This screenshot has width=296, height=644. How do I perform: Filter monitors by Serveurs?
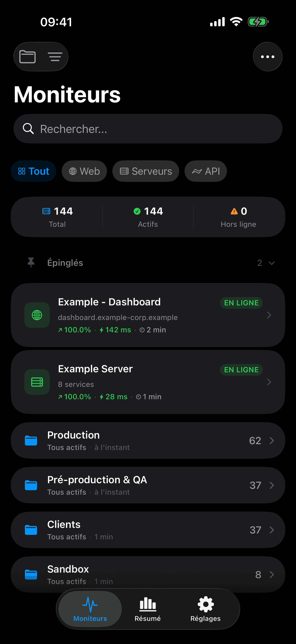146,171
